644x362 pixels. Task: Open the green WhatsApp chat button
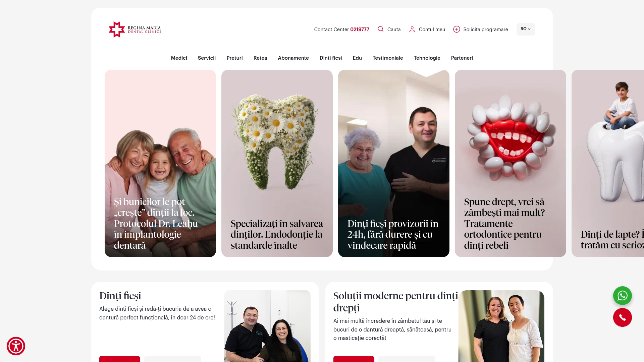(622, 296)
